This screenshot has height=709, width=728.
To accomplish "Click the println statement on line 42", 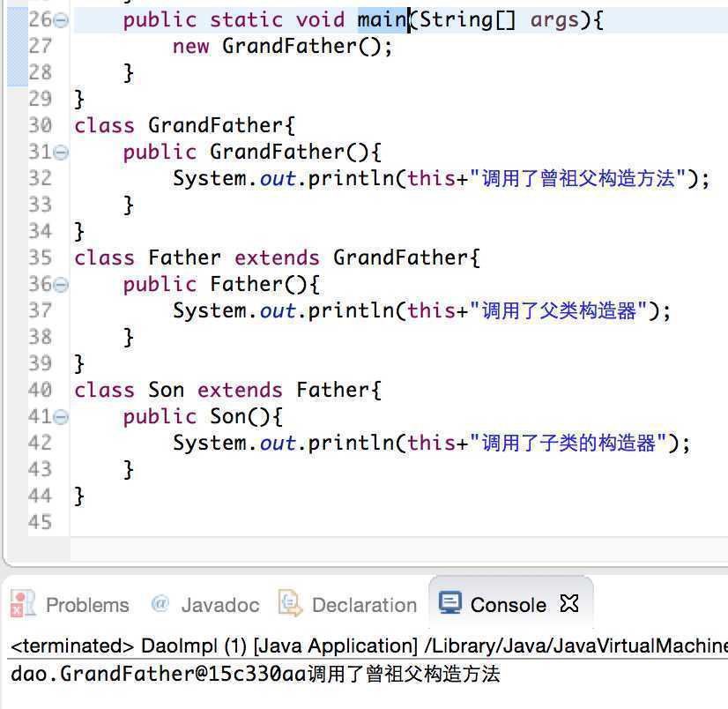I will coord(431,444).
